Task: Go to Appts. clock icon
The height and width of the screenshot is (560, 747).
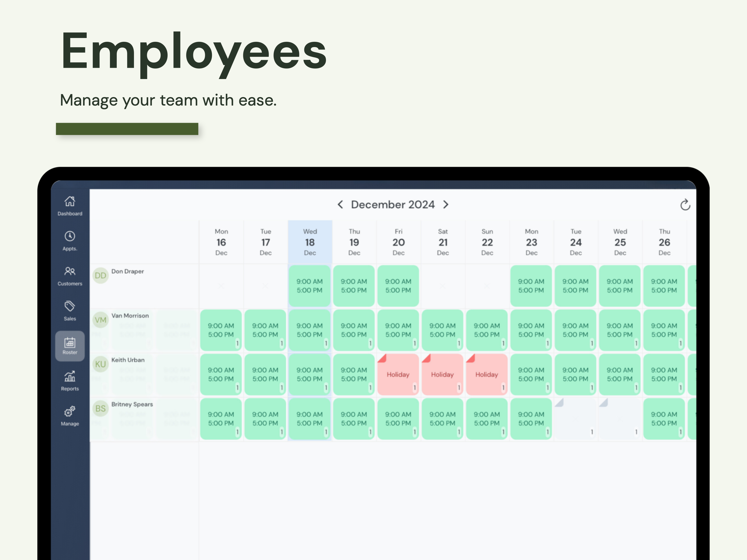Action: point(70,237)
